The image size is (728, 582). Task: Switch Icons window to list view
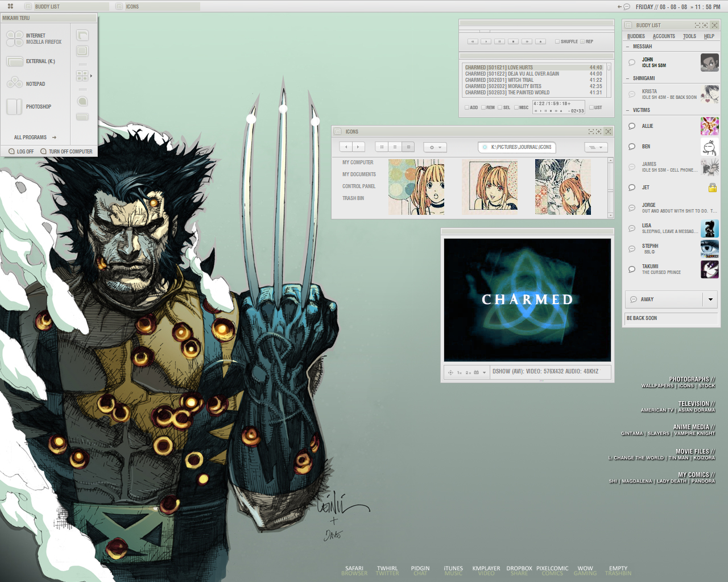click(395, 147)
